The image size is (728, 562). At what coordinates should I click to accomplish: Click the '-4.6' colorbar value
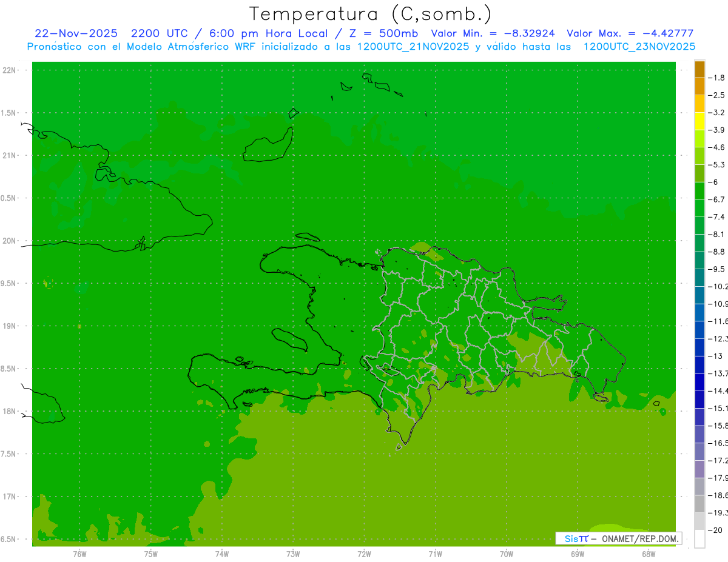point(716,147)
